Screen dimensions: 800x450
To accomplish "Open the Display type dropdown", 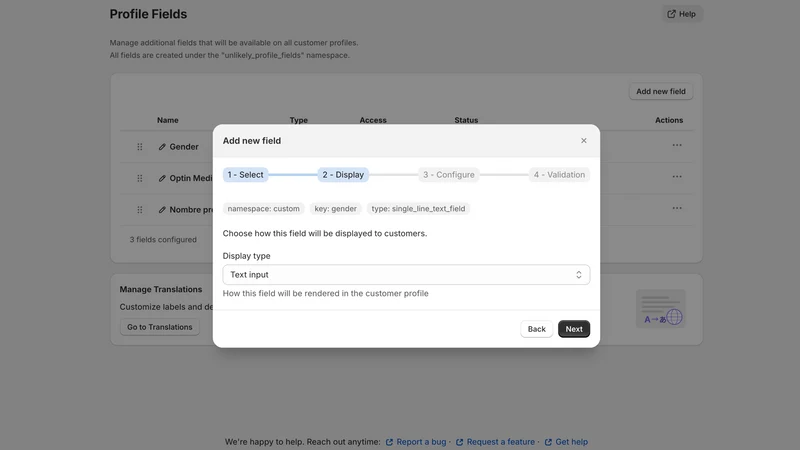I will (x=406, y=274).
